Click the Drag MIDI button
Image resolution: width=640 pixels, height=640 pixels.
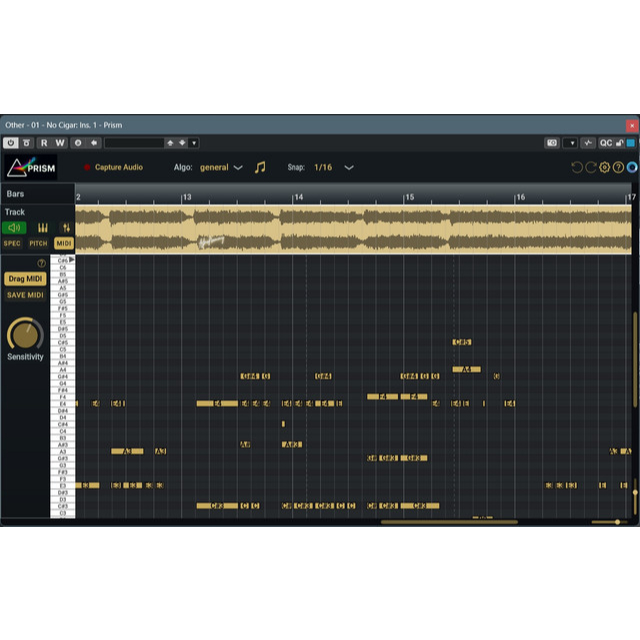click(25, 279)
